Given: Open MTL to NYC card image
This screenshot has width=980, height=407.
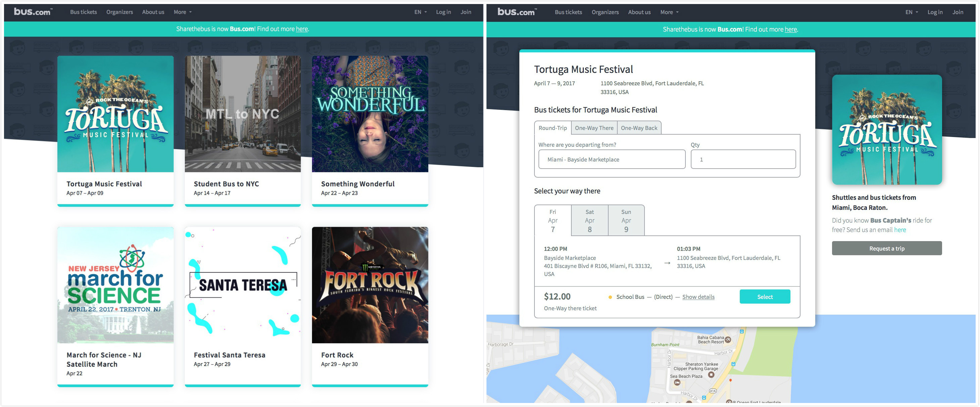Looking at the screenshot, I should point(243,114).
